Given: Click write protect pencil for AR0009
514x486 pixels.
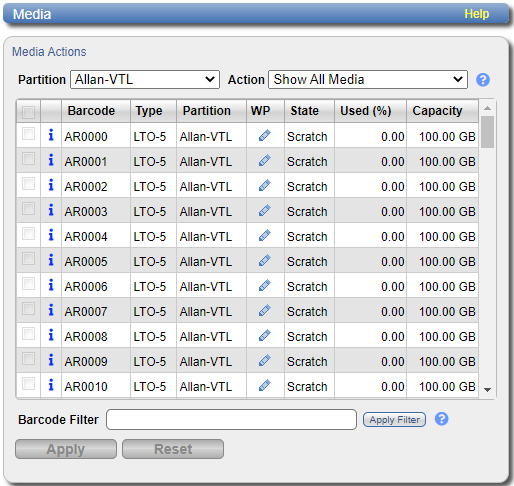Looking at the screenshot, I should (x=265, y=360).
